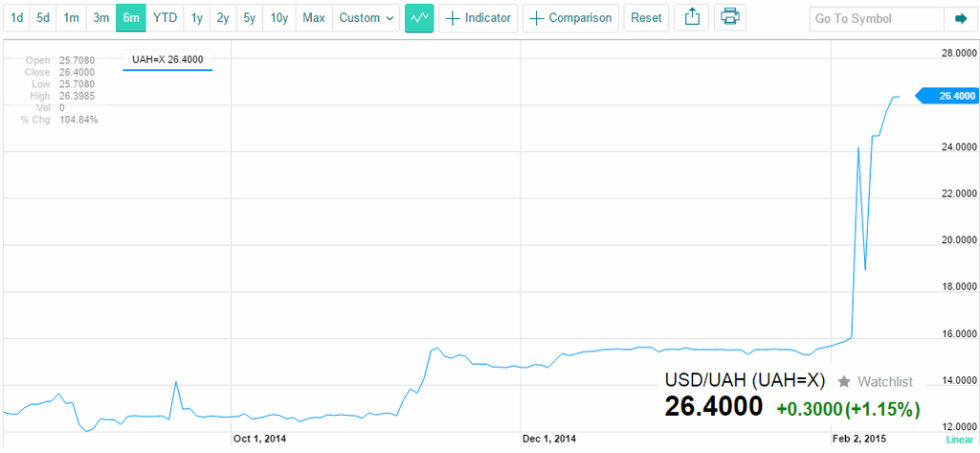Focus the Go To Symbol field

click(x=877, y=19)
